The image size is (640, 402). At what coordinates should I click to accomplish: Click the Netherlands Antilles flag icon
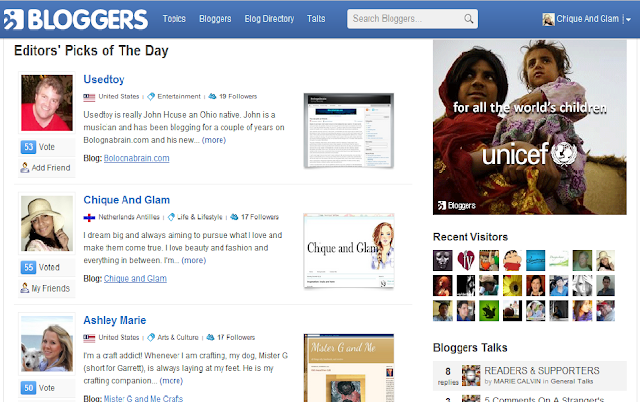click(89, 217)
